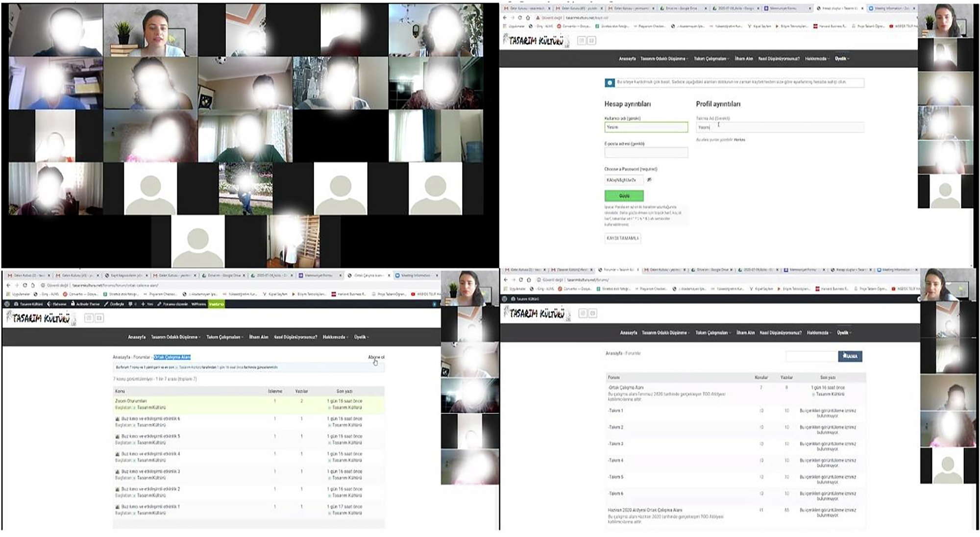Click the green 'Güçlü' password strength bar

[x=624, y=196]
